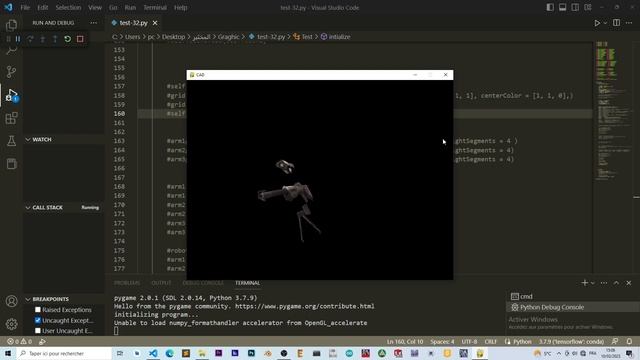640x360 pixels.
Task: Open the new terminal launch profile dropdown
Action: coord(593,283)
